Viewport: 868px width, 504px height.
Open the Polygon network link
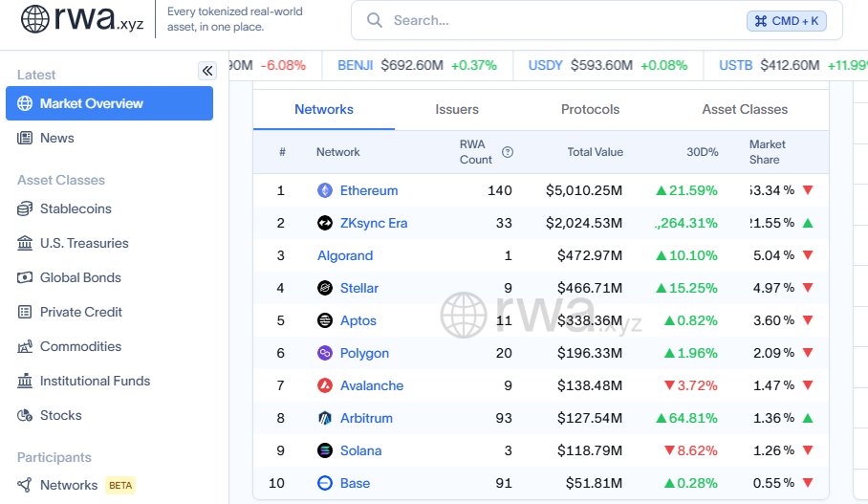(364, 353)
